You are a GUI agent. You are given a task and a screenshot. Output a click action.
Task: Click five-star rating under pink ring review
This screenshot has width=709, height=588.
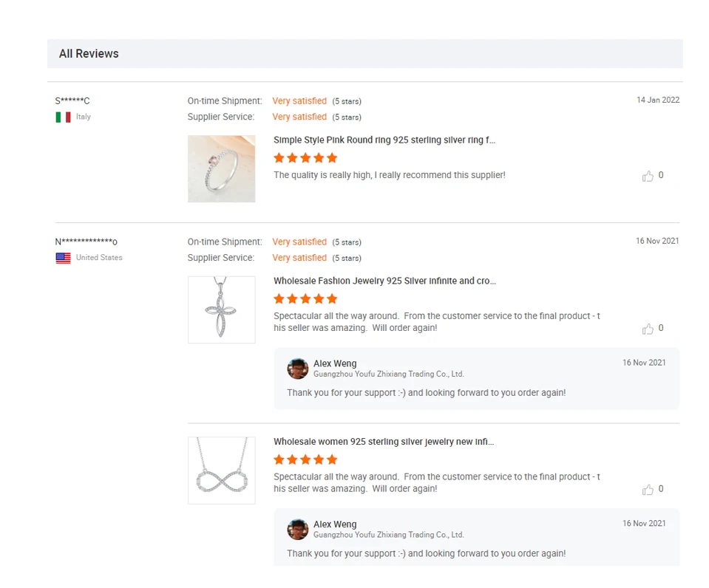(305, 157)
